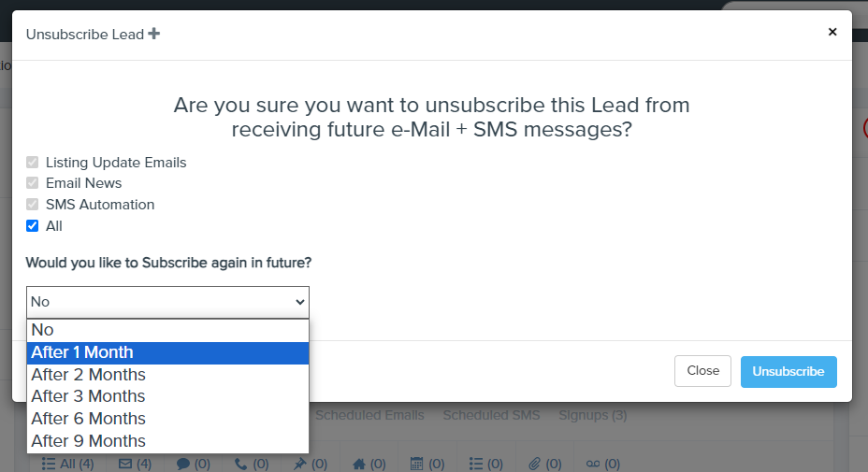The height and width of the screenshot is (472, 868).
Task: Open the Scheduled SMS tab
Action: (491, 415)
